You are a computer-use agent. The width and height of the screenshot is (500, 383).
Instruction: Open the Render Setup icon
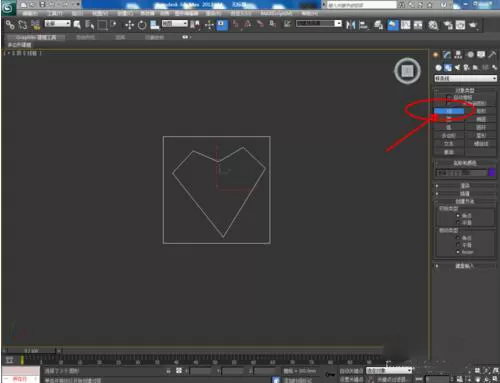pyautogui.click(x=448, y=25)
